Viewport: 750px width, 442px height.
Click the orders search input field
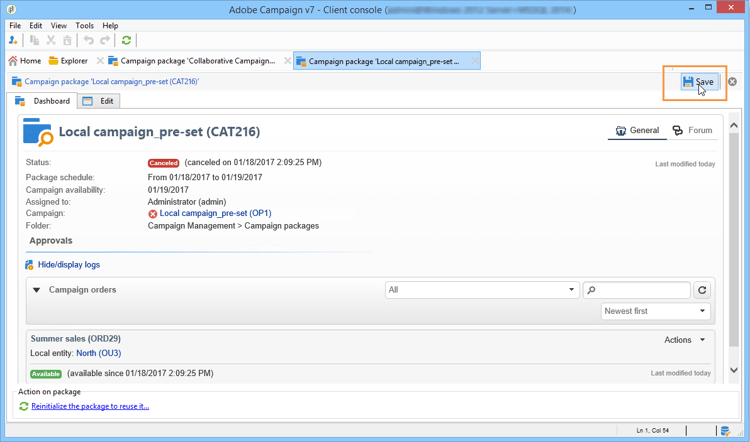[636, 290]
